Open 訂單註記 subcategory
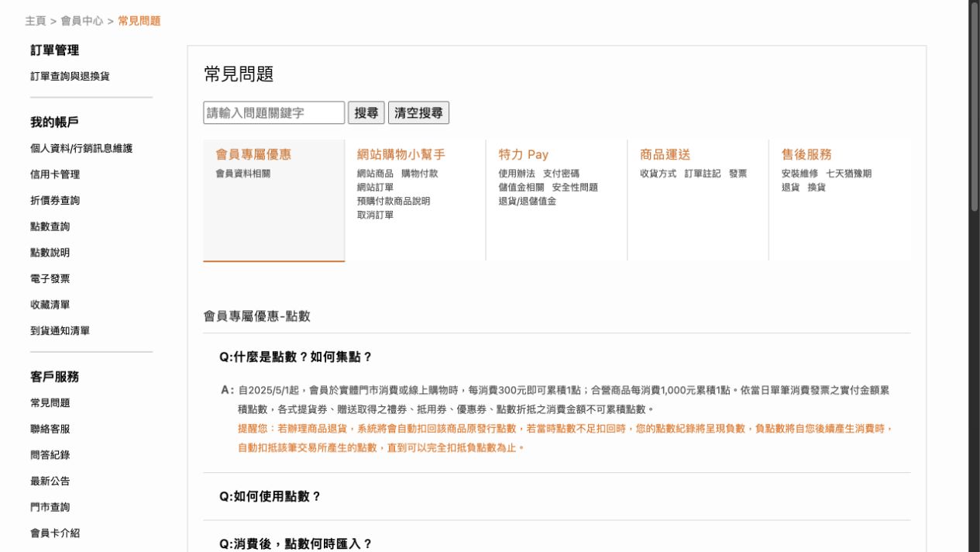Image resolution: width=980 pixels, height=552 pixels. point(703,174)
